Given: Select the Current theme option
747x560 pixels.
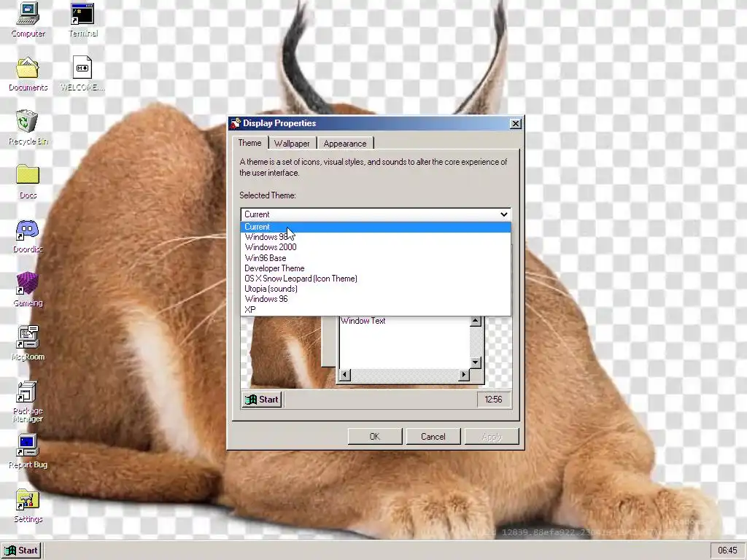Looking at the screenshot, I should (x=376, y=227).
